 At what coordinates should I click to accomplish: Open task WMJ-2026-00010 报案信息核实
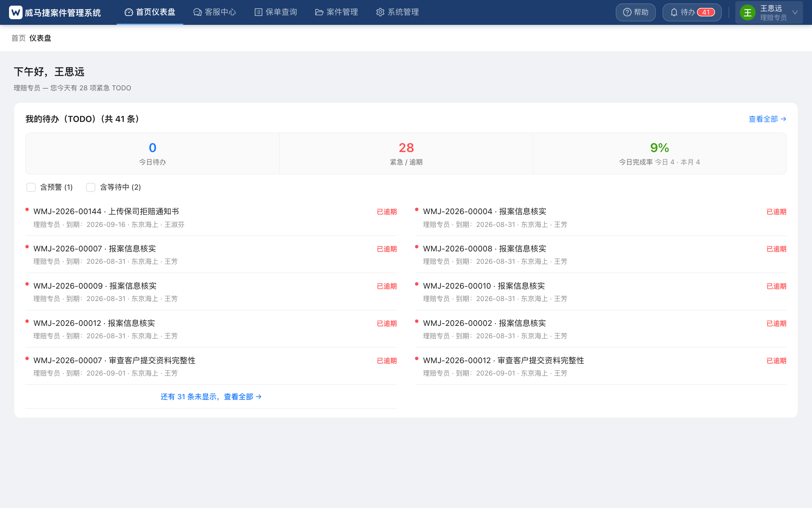tap(601, 292)
